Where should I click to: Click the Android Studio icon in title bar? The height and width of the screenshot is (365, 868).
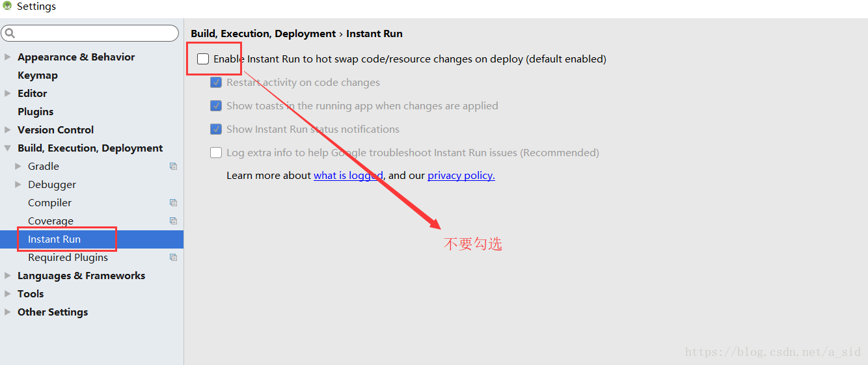[x=7, y=7]
